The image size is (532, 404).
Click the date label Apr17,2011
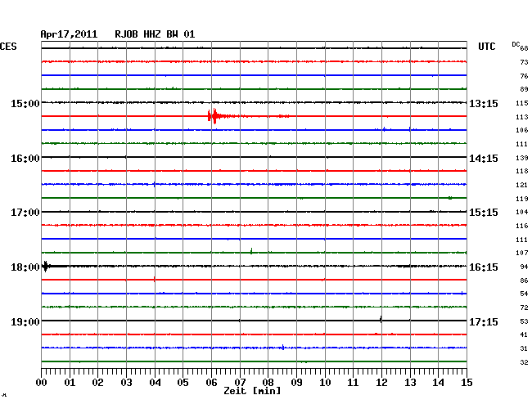point(69,34)
